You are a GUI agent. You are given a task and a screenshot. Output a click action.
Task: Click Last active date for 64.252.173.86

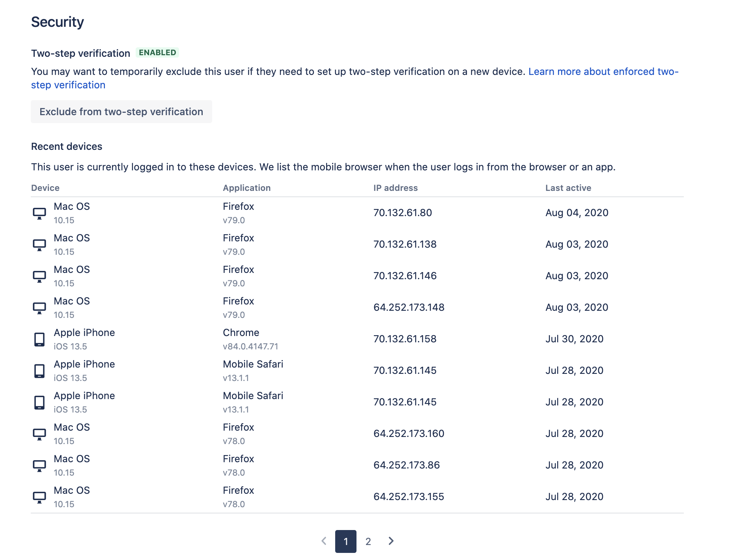(x=575, y=465)
